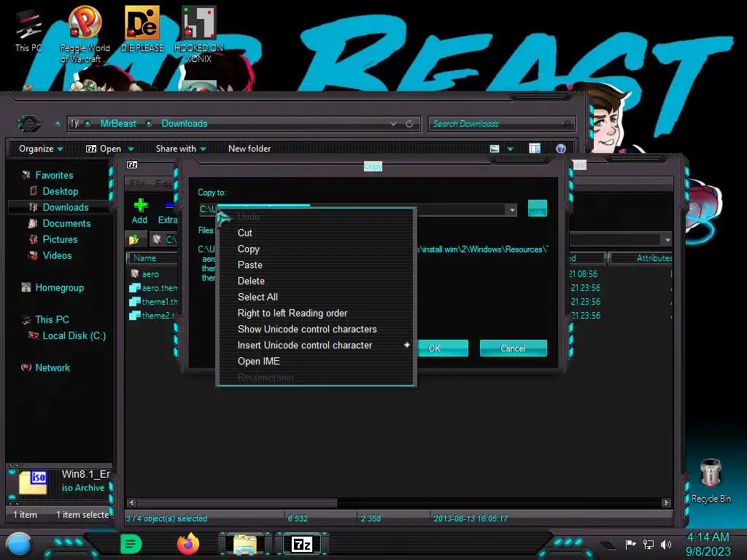This screenshot has height=560, width=747.
Task: Select Local Disk (C:) in navigation pane
Action: (74, 335)
